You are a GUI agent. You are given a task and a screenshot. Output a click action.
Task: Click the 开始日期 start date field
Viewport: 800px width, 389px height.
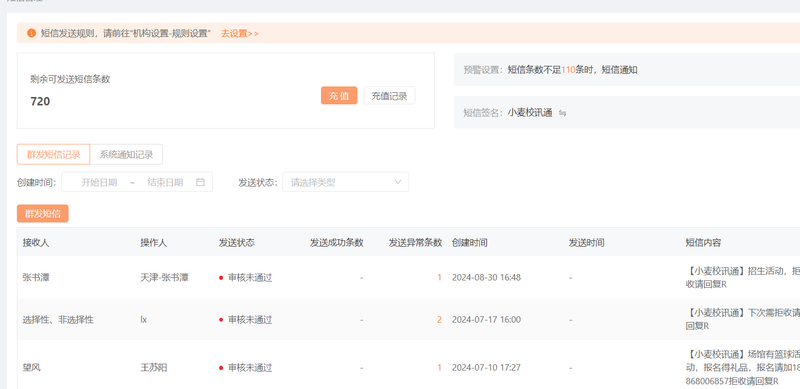click(x=99, y=182)
